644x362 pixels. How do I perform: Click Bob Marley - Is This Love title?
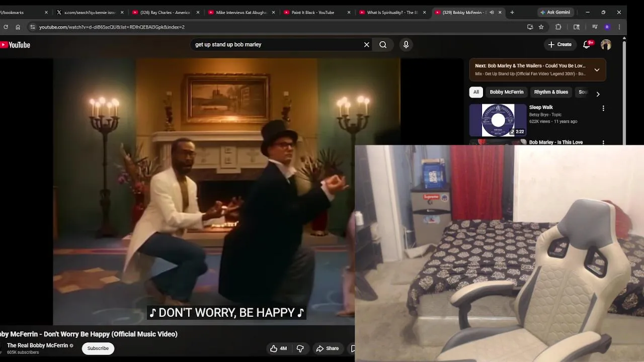click(x=556, y=142)
